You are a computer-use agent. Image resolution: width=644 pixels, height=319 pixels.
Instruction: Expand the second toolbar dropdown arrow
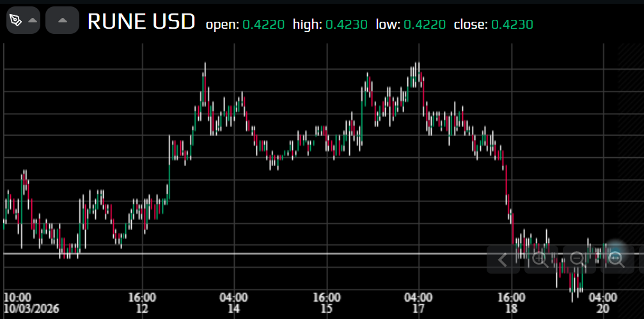coord(62,20)
